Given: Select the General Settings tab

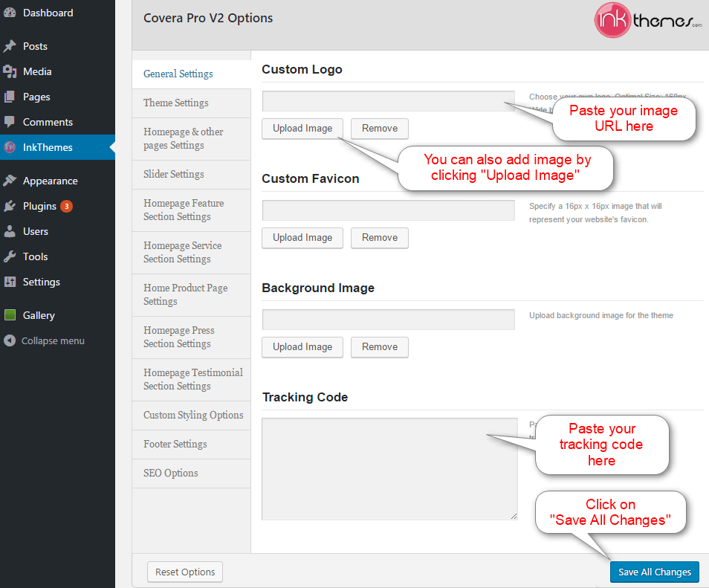Looking at the screenshot, I should (x=191, y=74).
